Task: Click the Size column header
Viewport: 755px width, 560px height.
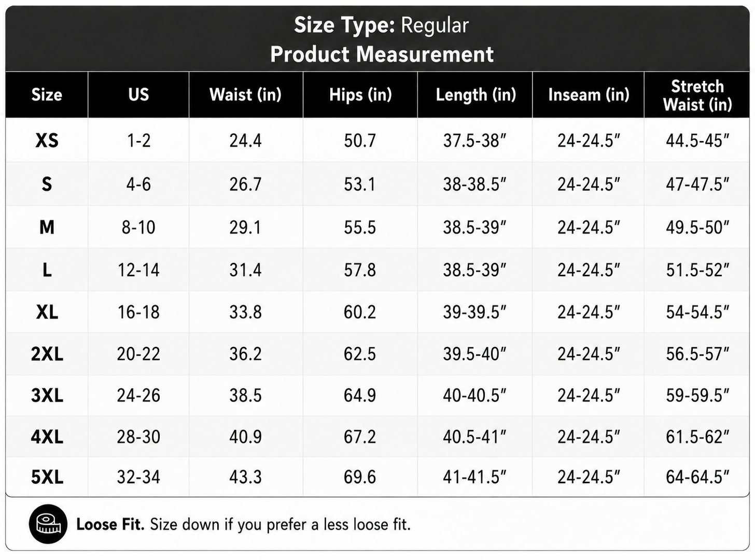Action: [47, 94]
